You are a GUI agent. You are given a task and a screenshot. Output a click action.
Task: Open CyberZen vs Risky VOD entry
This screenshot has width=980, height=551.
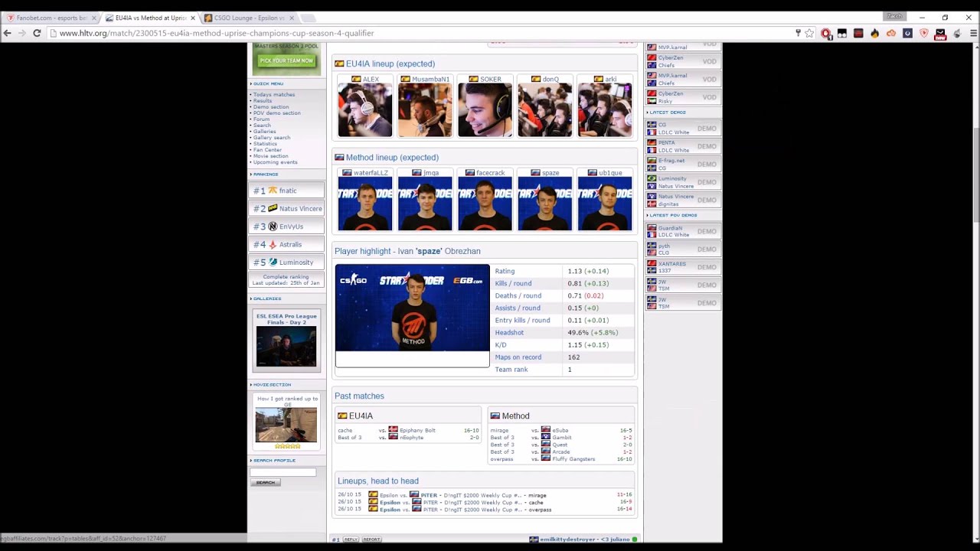pos(682,97)
